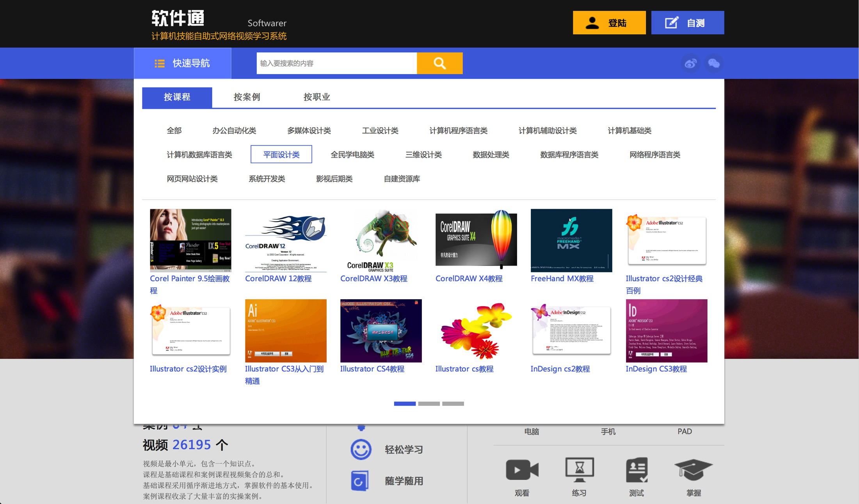Select the 三维设计类 category

pyautogui.click(x=423, y=155)
